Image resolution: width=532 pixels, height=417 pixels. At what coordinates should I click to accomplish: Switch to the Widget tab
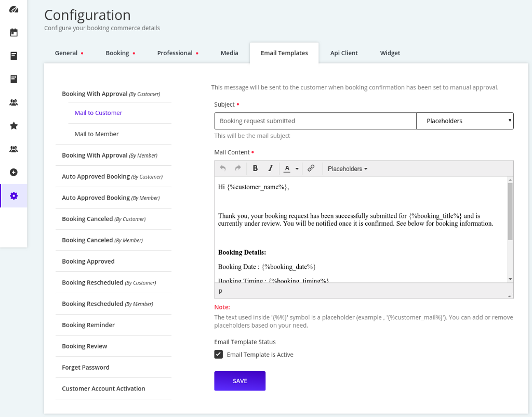point(390,53)
